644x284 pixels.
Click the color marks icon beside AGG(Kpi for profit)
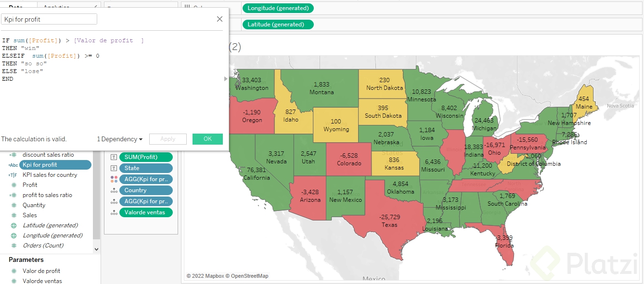click(x=114, y=179)
